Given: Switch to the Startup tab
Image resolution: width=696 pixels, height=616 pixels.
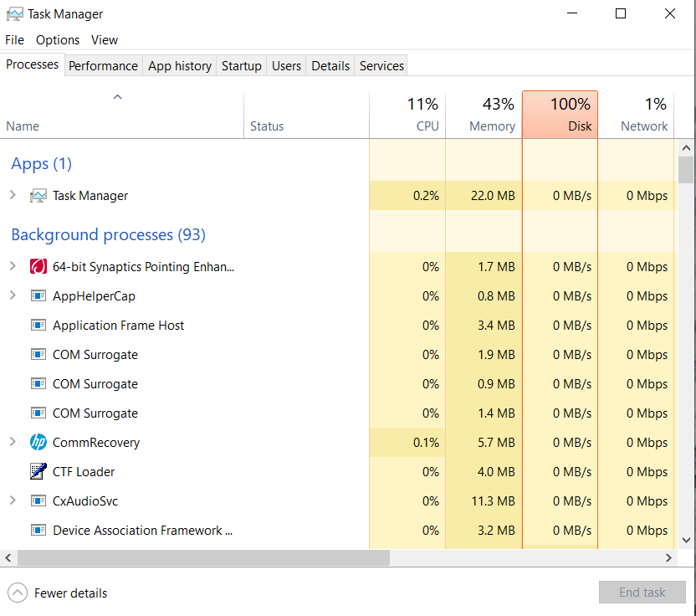Looking at the screenshot, I should [x=242, y=66].
